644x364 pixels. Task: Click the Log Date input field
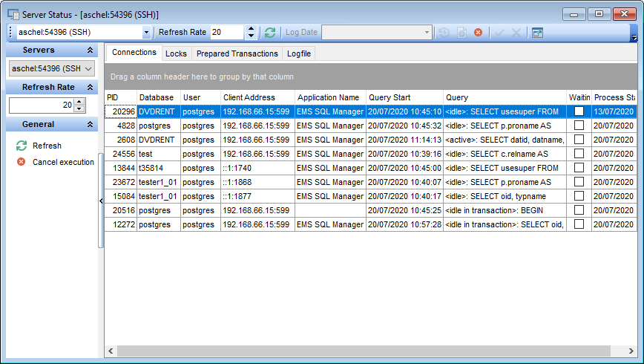click(372, 33)
